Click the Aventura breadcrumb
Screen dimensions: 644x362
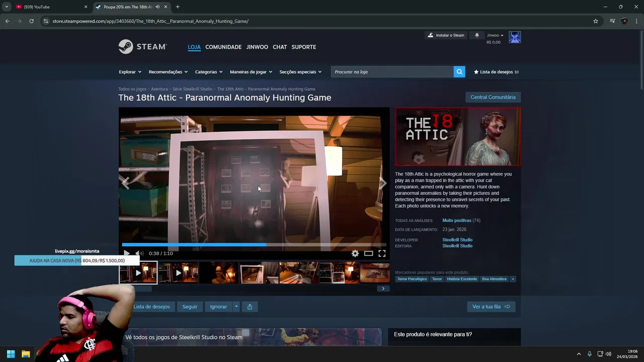[x=159, y=89]
